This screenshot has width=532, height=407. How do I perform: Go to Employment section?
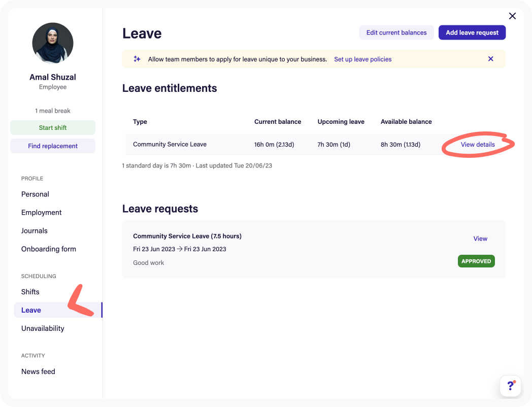click(x=42, y=212)
